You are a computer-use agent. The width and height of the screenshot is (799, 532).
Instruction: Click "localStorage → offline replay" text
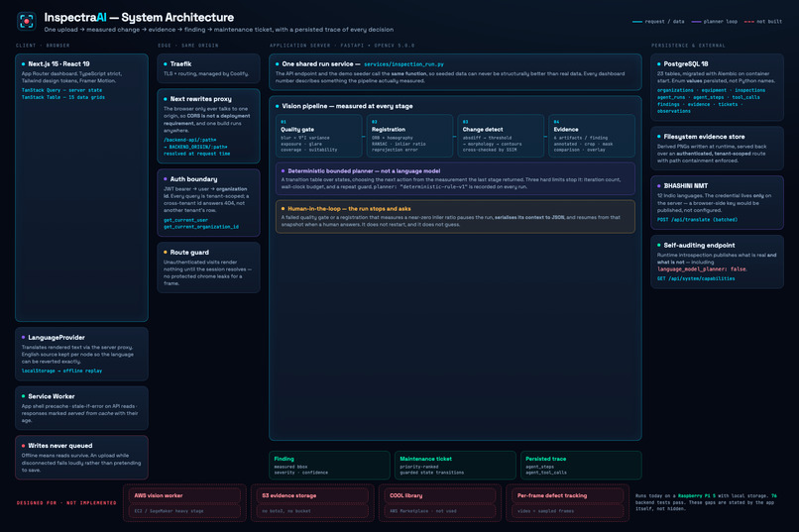point(61,371)
